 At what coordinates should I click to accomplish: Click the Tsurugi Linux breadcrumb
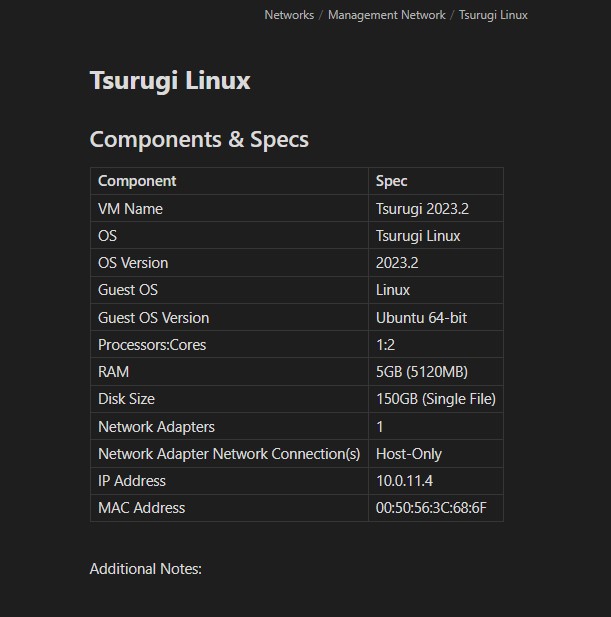(x=493, y=15)
